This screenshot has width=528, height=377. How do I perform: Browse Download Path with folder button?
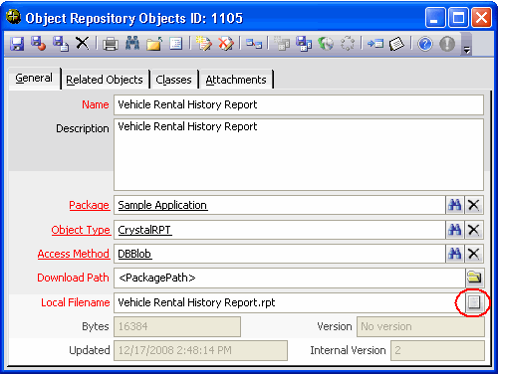point(474,278)
